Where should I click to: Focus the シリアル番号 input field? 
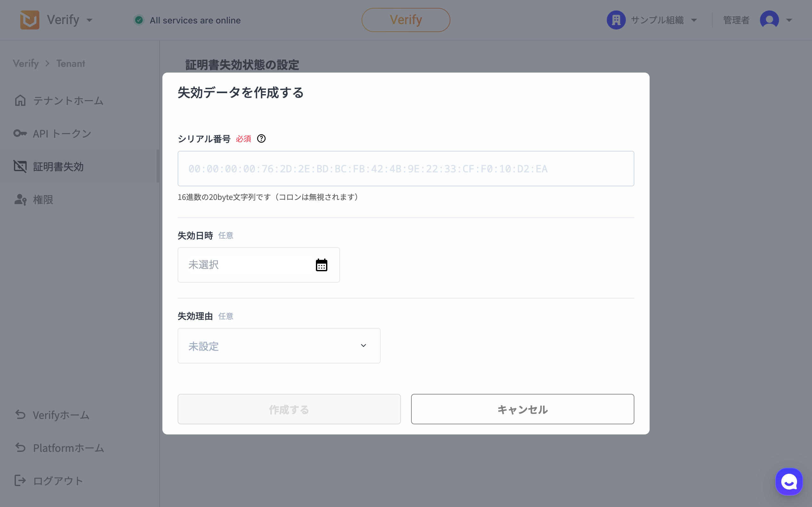pos(406,169)
